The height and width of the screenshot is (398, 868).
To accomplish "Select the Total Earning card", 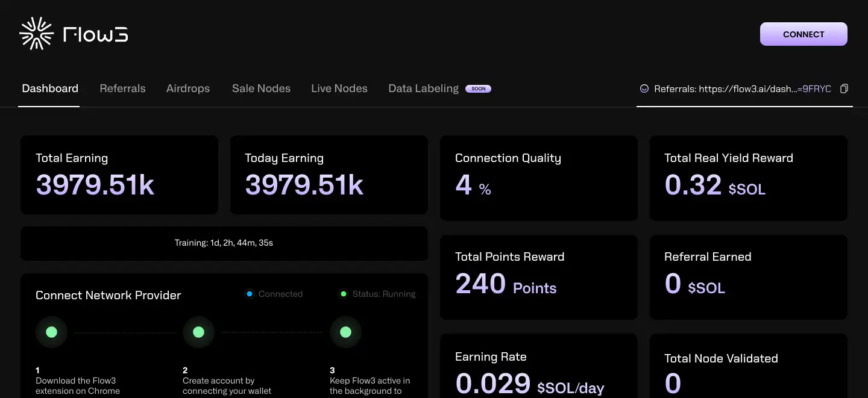I will [x=119, y=175].
